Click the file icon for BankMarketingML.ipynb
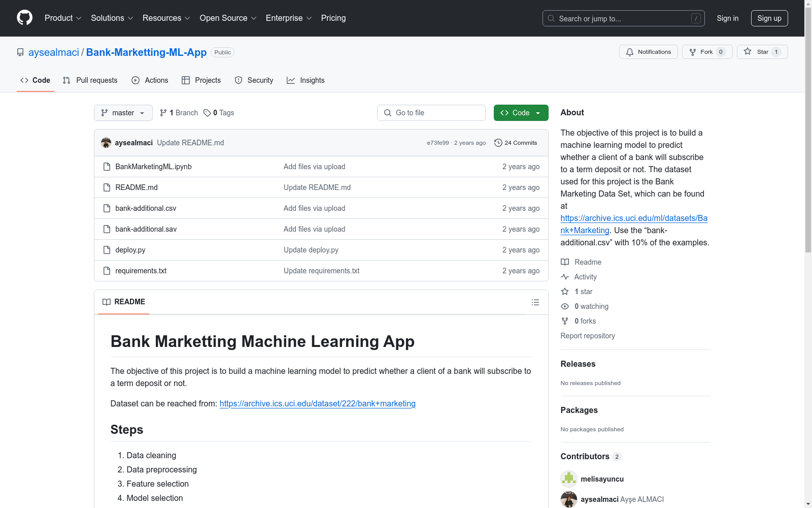This screenshot has height=508, width=812. coord(107,167)
